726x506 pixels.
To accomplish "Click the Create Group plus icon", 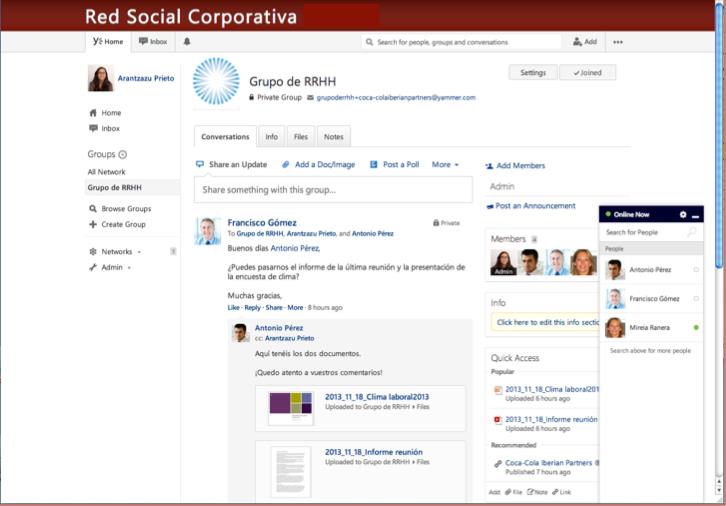I will coord(93,225).
